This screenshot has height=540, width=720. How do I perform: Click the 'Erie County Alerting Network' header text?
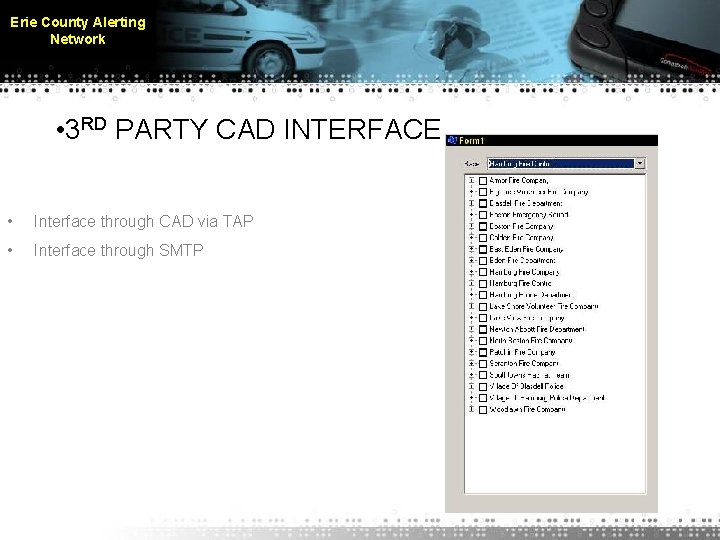click(78, 31)
